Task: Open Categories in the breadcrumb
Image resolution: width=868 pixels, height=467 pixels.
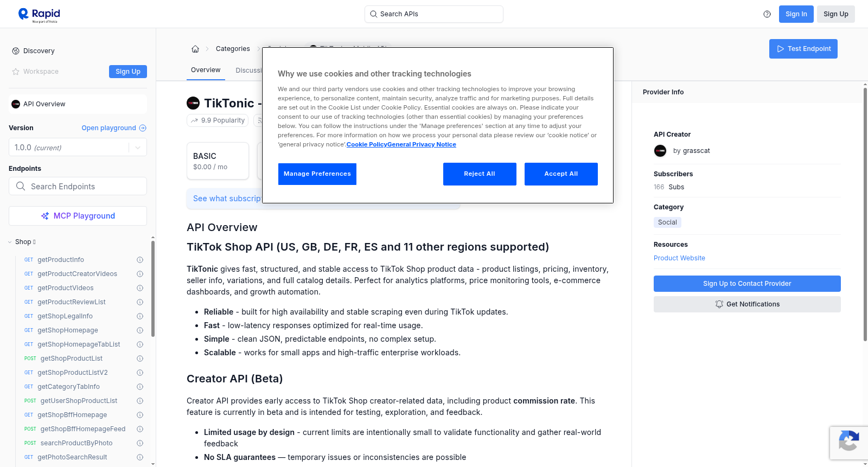Action: 233,49
